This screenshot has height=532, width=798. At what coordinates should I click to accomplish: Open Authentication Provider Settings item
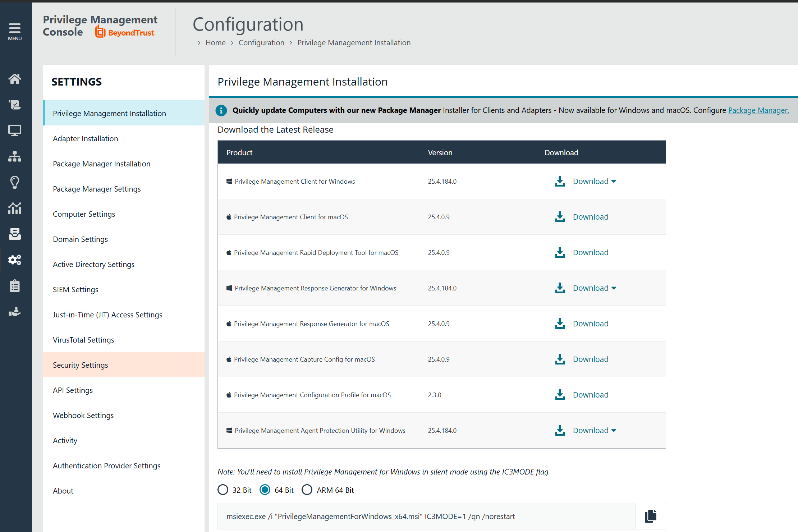click(x=124, y=465)
